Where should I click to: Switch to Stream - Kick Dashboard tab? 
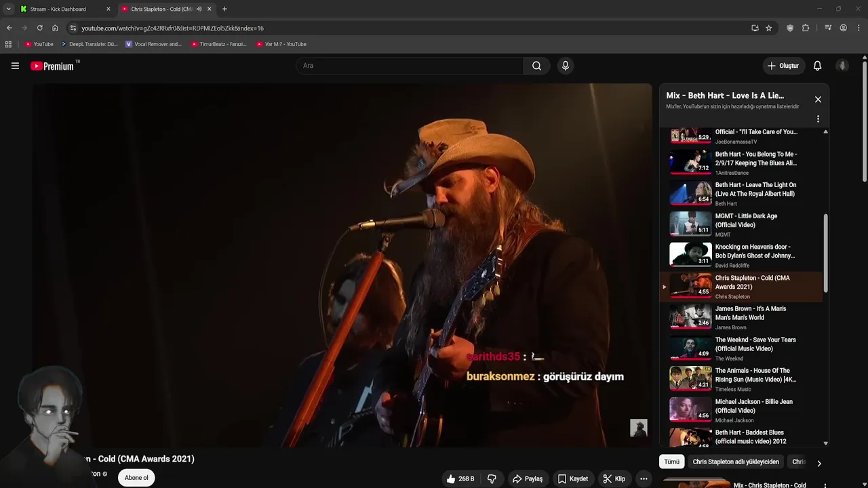tap(65, 9)
